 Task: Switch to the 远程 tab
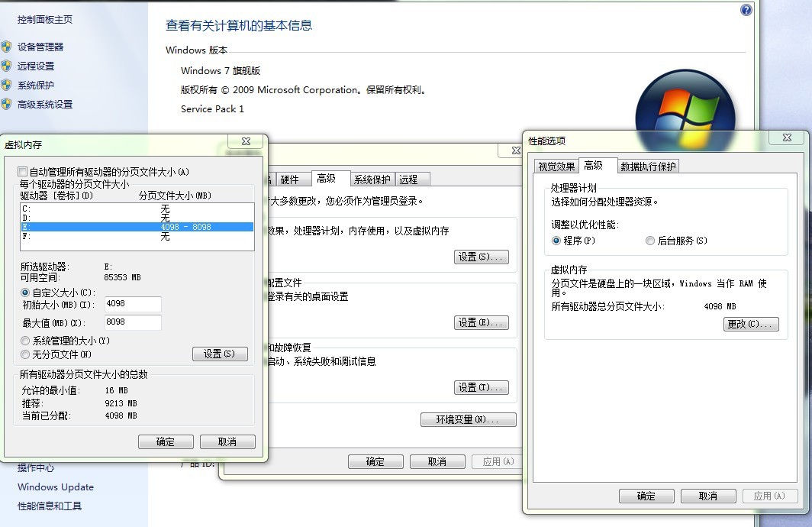(x=411, y=179)
